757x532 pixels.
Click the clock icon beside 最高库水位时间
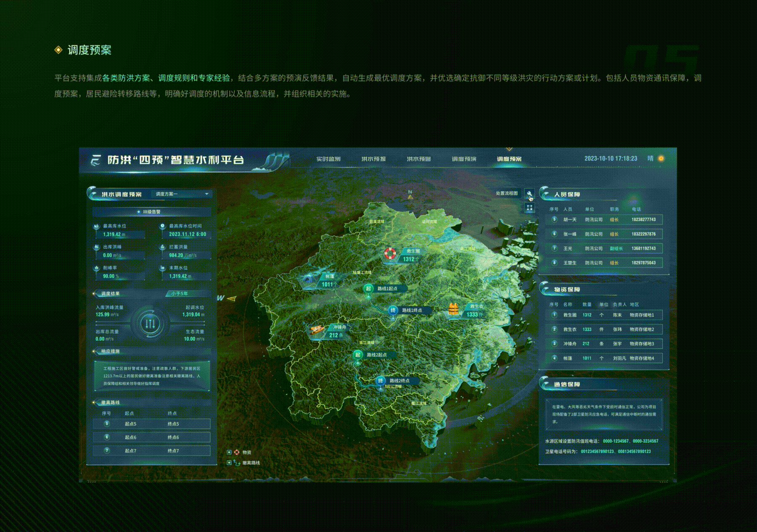pyautogui.click(x=162, y=226)
